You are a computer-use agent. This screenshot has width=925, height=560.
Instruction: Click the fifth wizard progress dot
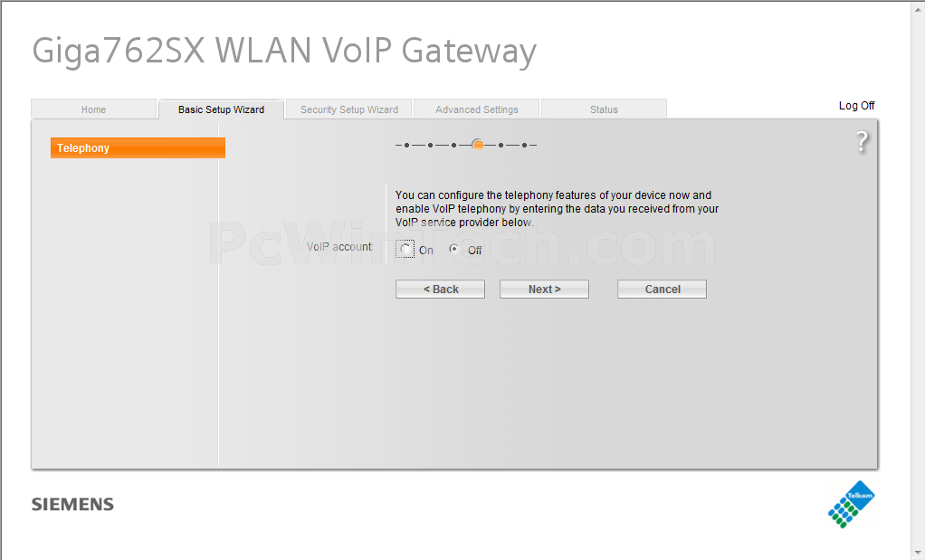(x=501, y=145)
